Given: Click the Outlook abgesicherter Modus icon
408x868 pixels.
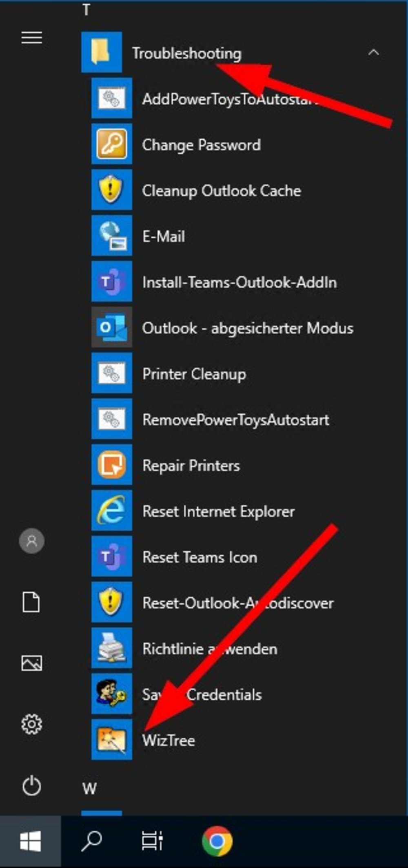Looking at the screenshot, I should click(x=112, y=327).
